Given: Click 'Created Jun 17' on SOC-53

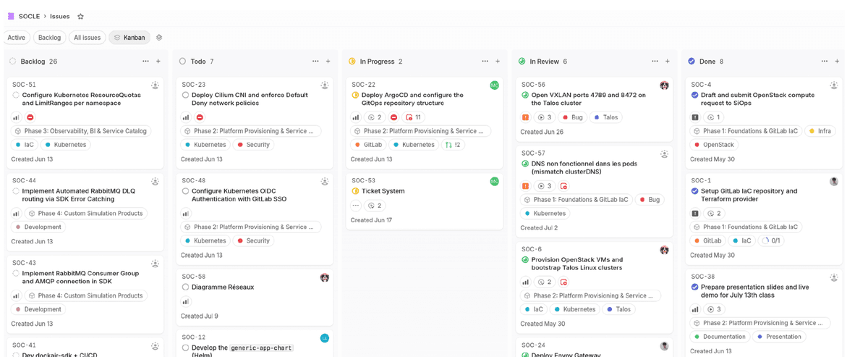Looking at the screenshot, I should point(371,220).
